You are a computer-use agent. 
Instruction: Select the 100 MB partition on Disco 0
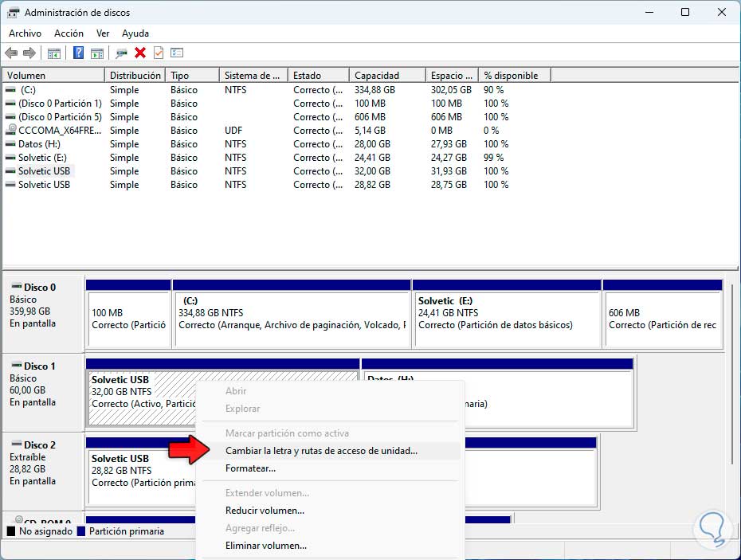pyautogui.click(x=128, y=314)
